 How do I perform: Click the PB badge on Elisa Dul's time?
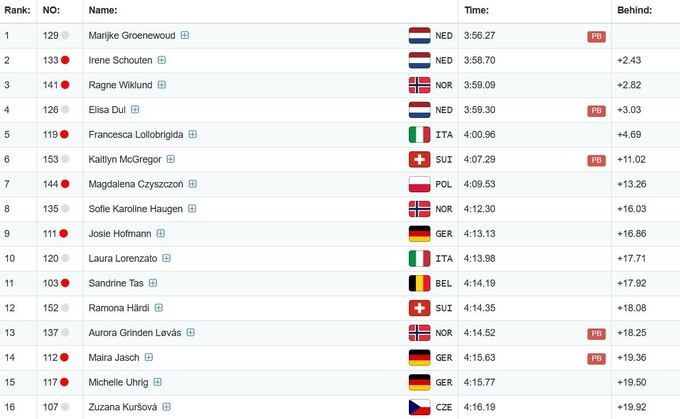pos(596,110)
